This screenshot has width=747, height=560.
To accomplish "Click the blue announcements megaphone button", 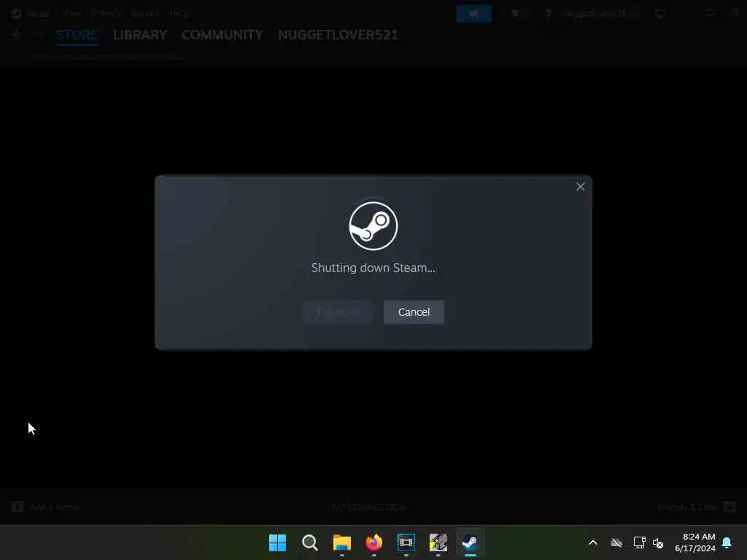I will pyautogui.click(x=473, y=14).
